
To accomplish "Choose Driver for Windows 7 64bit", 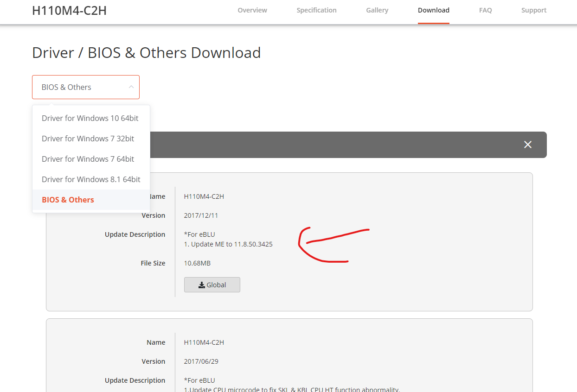I will point(91,159).
